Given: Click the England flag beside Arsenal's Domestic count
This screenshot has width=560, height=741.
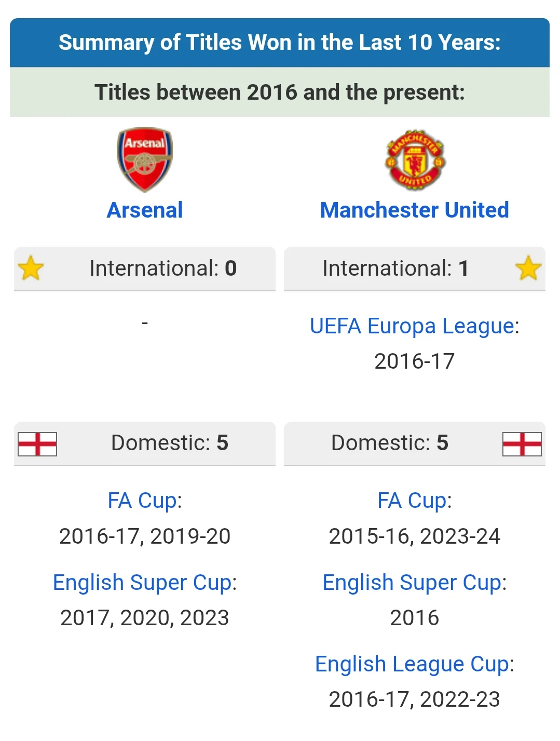Looking at the screenshot, I should click(37, 444).
